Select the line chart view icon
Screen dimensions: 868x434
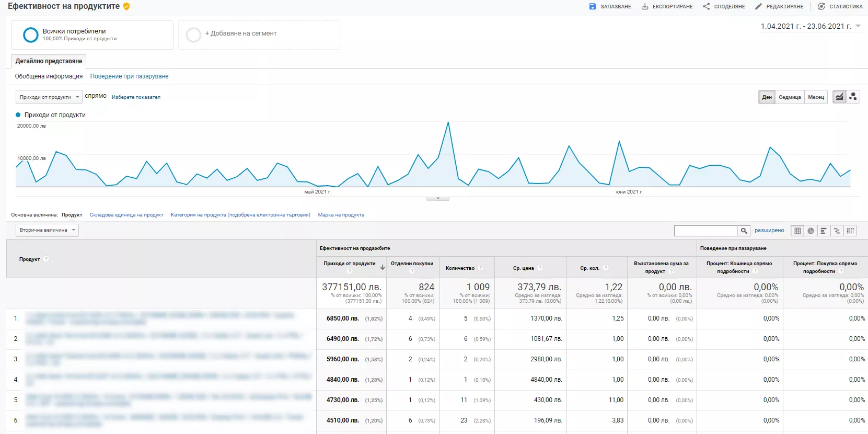click(839, 97)
